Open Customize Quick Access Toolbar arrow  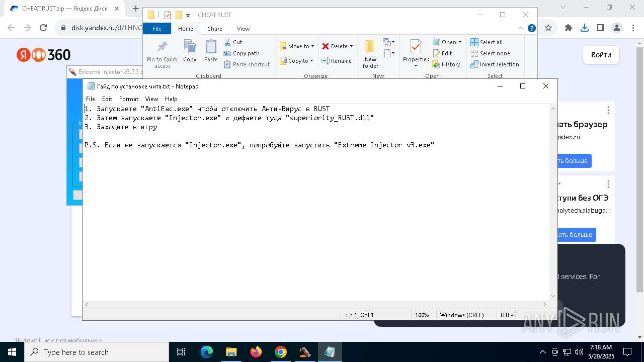pyautogui.click(x=188, y=15)
